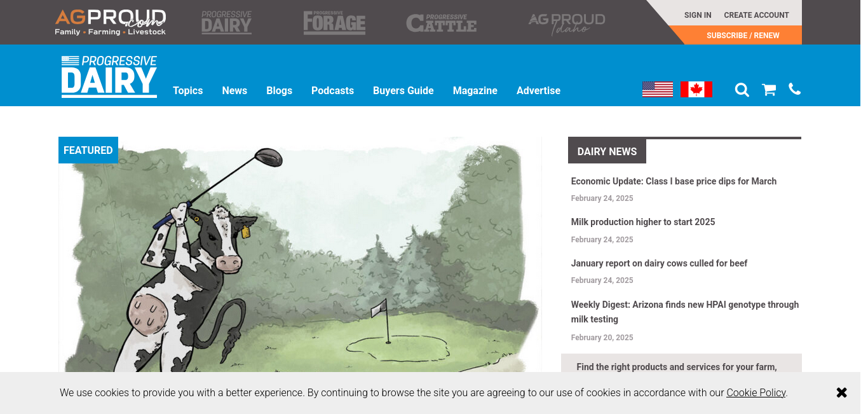Go to the Podcasts section
Screen dimensions: 868x414
pyautogui.click(x=332, y=90)
